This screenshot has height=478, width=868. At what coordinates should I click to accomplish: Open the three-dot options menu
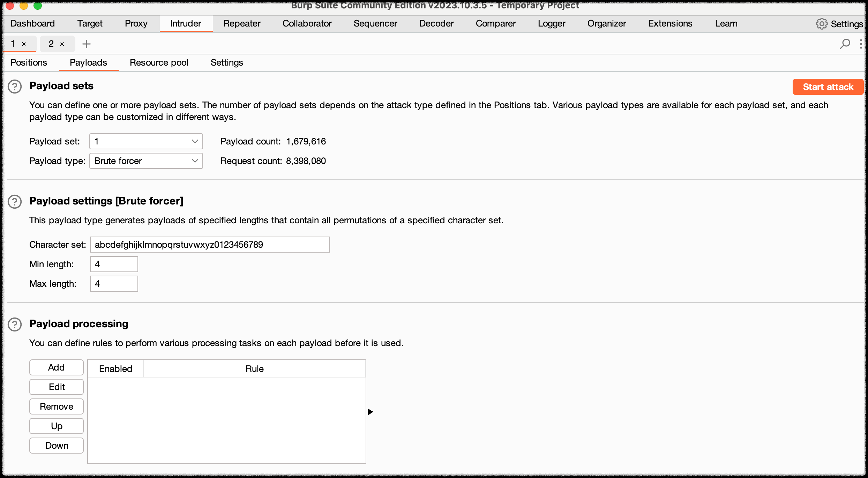(861, 44)
